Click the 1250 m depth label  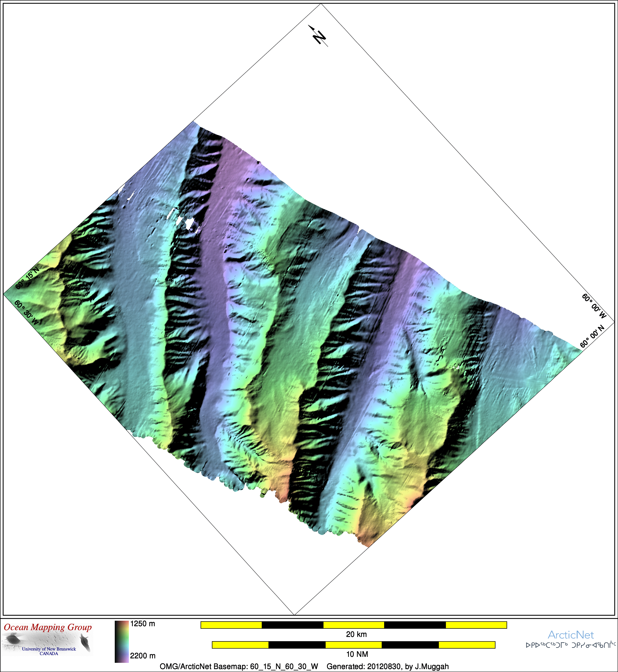(x=143, y=624)
